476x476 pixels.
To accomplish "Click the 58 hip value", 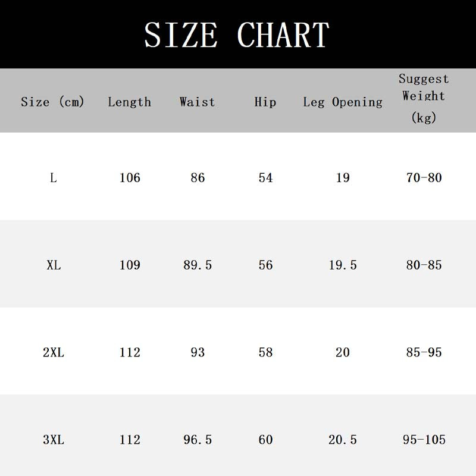I will pyautogui.click(x=265, y=352).
